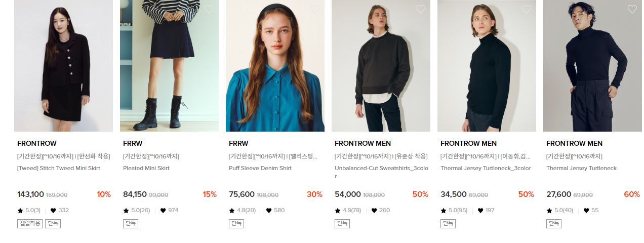This screenshot has height=243, width=644.
Task: Wishlist the Pleated Mini Skirt via heart icon
Action: point(209,9)
